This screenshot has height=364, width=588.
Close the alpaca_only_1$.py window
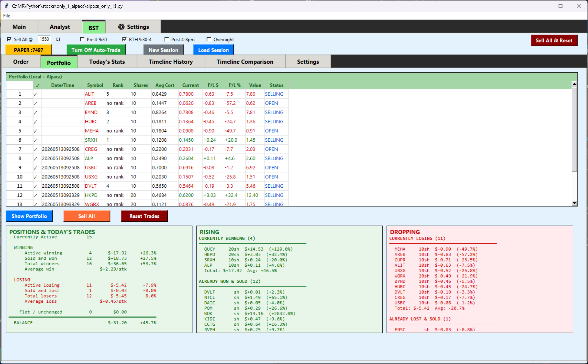point(579,6)
